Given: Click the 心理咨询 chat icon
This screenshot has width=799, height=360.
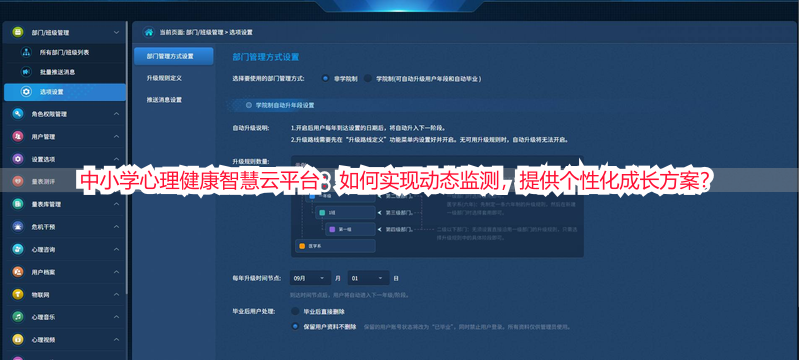Looking at the screenshot, I should click(x=18, y=249).
